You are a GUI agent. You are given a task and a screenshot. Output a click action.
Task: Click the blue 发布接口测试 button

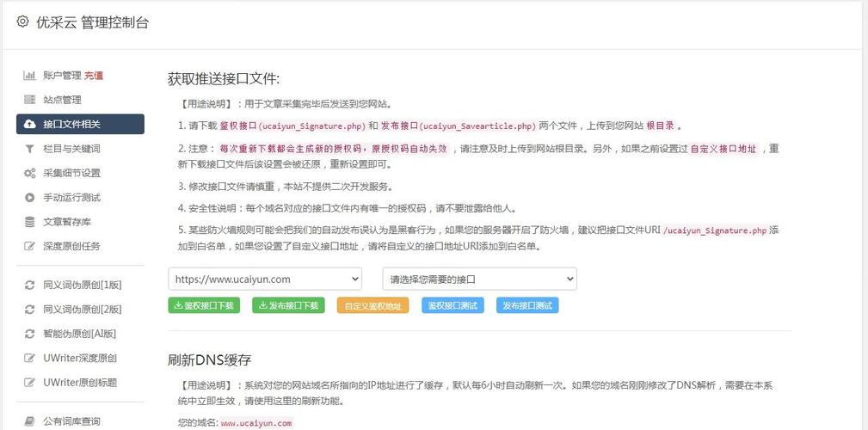(527, 305)
